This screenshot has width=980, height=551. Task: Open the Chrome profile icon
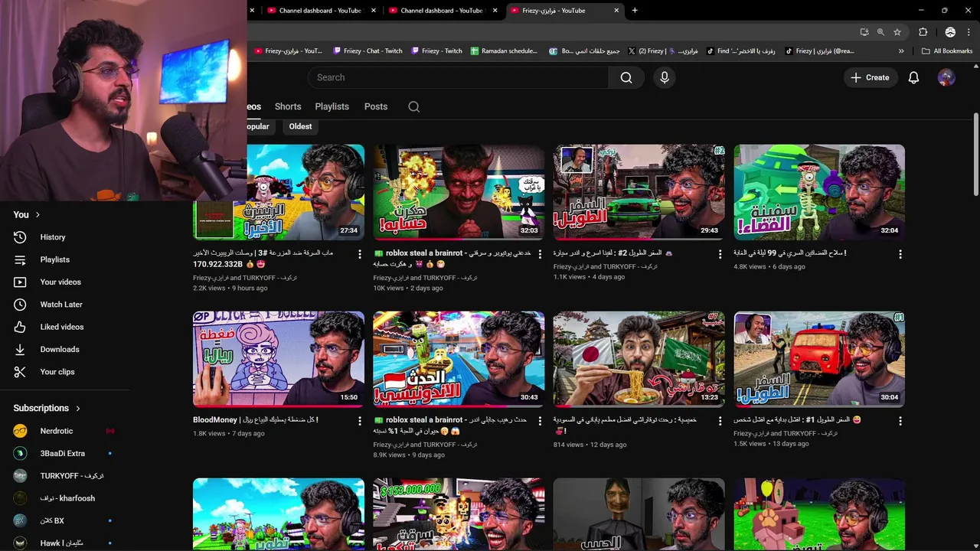click(x=950, y=32)
